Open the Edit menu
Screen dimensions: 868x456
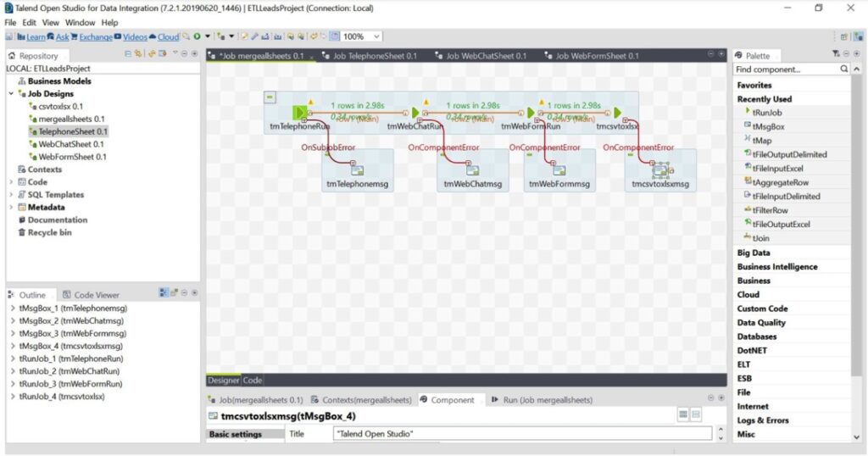(x=30, y=23)
